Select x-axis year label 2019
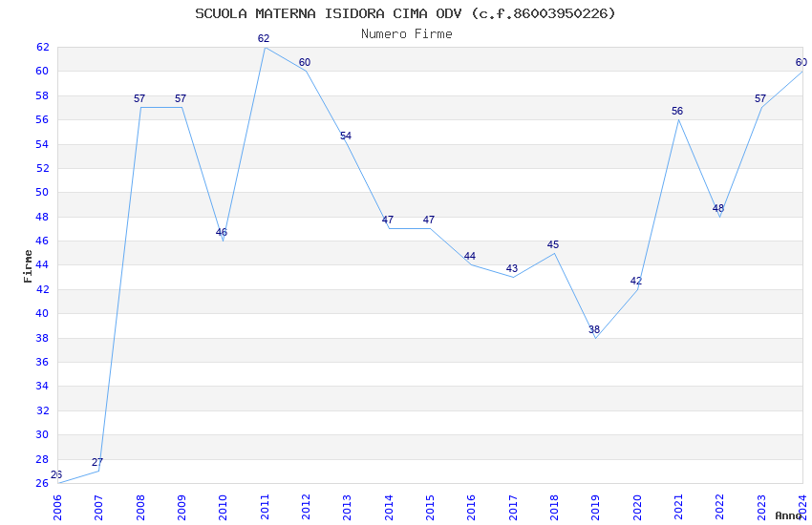Viewport: 812px width, 525px height. tap(595, 507)
